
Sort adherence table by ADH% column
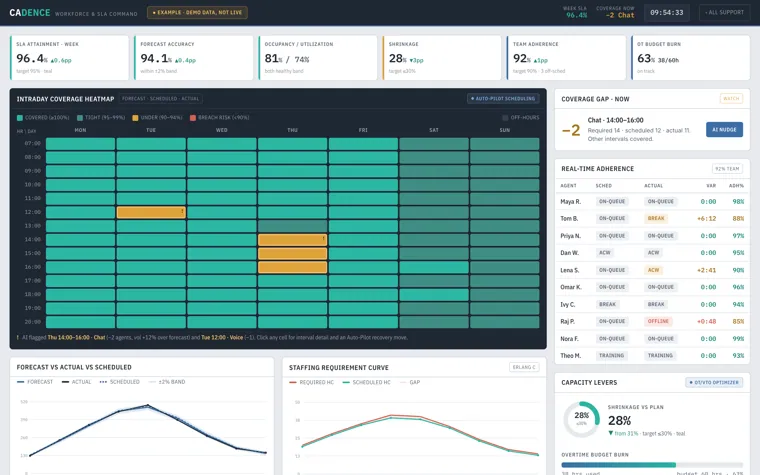[736, 186]
